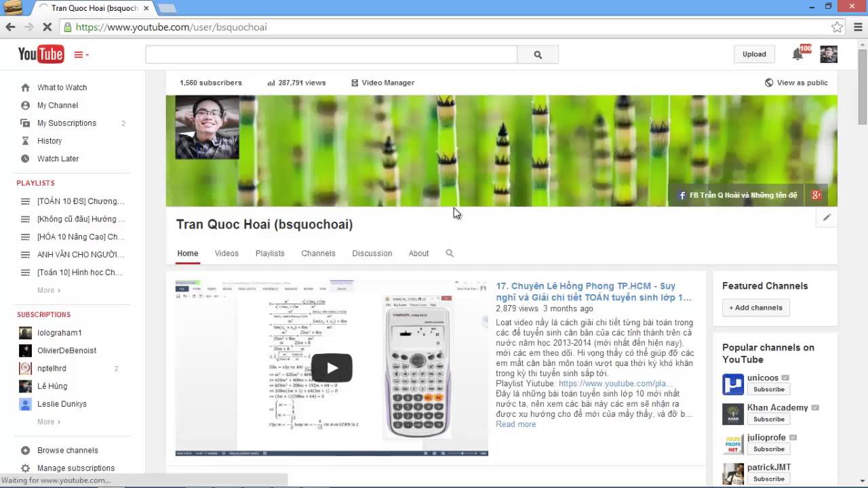Open the notifications bell

(798, 54)
